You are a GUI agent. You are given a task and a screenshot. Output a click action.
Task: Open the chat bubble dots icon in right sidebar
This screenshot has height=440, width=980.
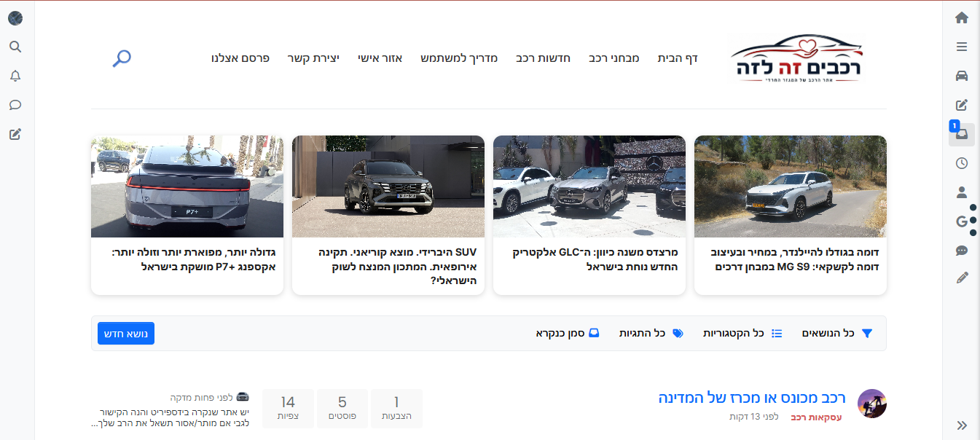tap(962, 251)
